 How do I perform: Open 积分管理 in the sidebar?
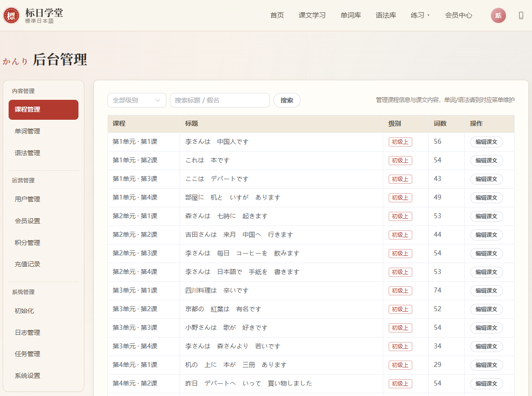click(x=44, y=243)
